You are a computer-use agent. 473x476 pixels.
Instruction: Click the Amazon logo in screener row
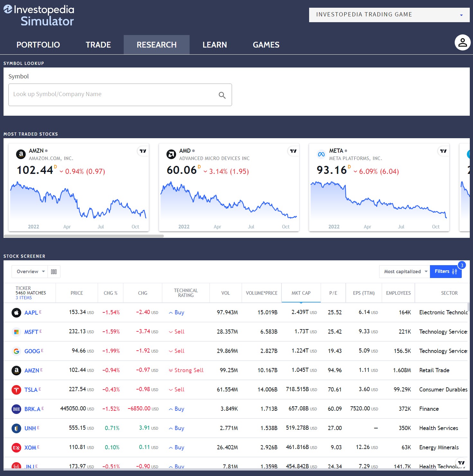point(16,370)
